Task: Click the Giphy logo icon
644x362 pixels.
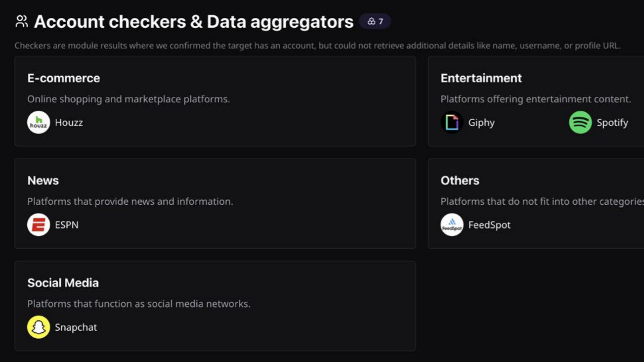Action: (452, 122)
